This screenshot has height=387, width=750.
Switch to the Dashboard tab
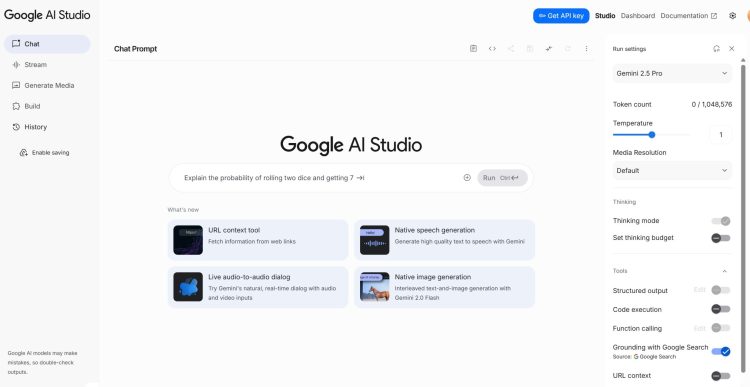[x=638, y=16]
